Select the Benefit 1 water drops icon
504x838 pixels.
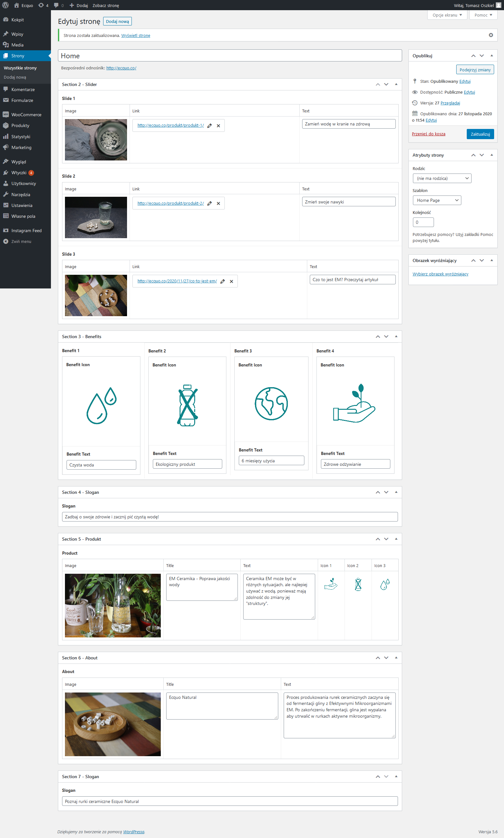pyautogui.click(x=101, y=405)
